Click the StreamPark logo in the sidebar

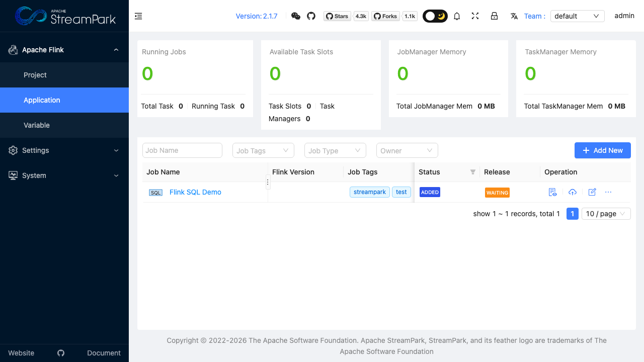click(x=65, y=16)
